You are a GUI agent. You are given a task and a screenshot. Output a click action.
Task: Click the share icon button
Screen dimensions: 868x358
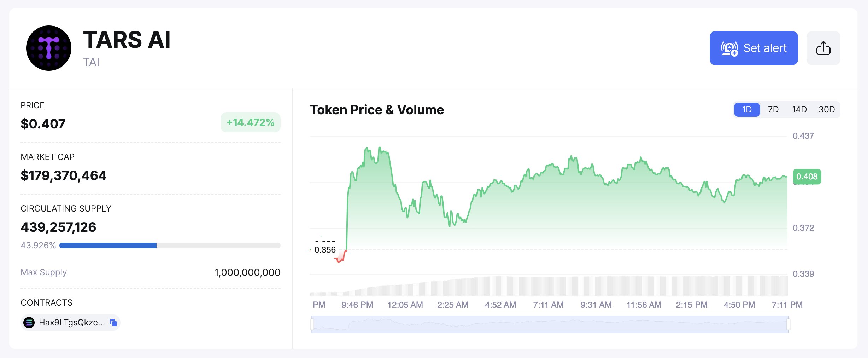coord(823,48)
